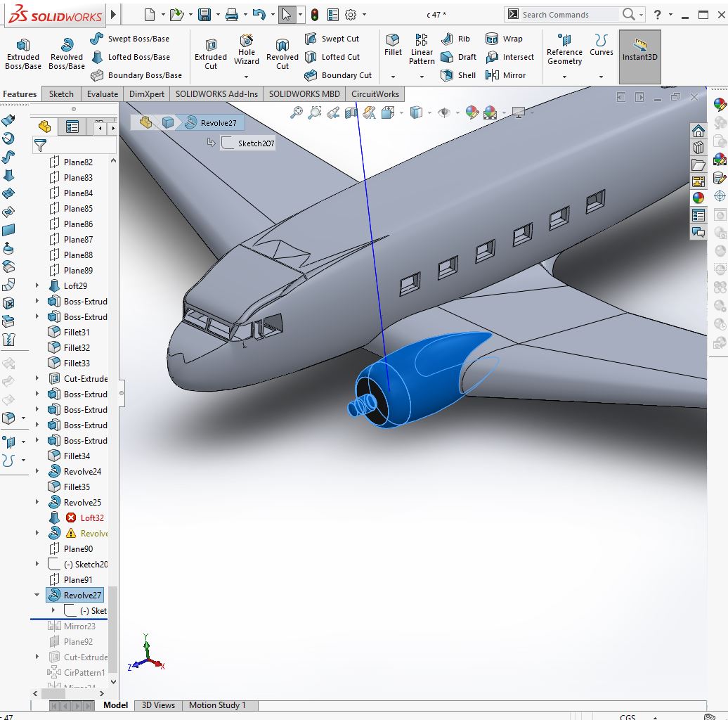Click Section View icon

(x=351, y=112)
